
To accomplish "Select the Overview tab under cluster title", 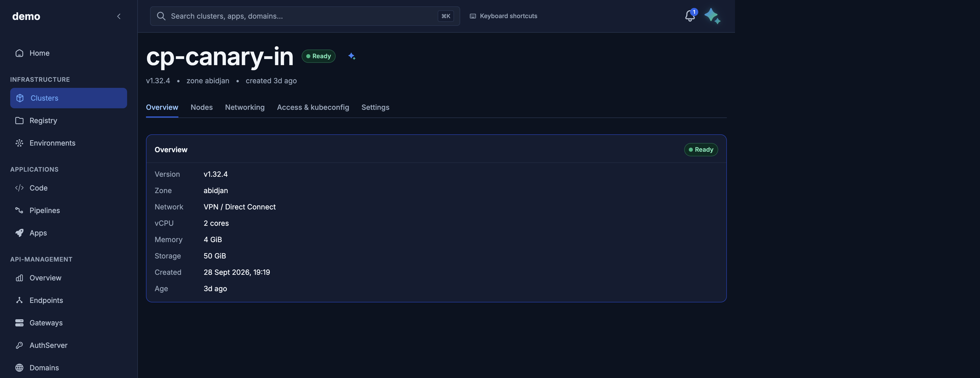I will point(162,107).
